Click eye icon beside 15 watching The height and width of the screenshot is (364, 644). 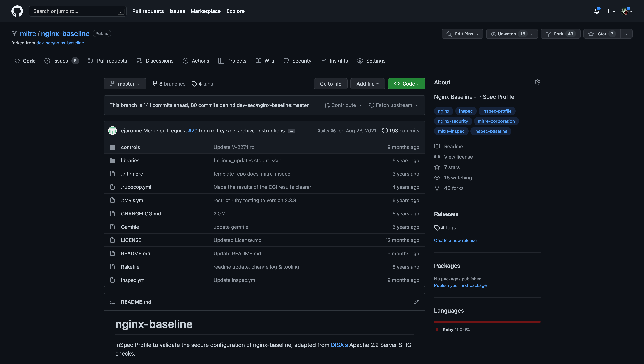(x=437, y=178)
